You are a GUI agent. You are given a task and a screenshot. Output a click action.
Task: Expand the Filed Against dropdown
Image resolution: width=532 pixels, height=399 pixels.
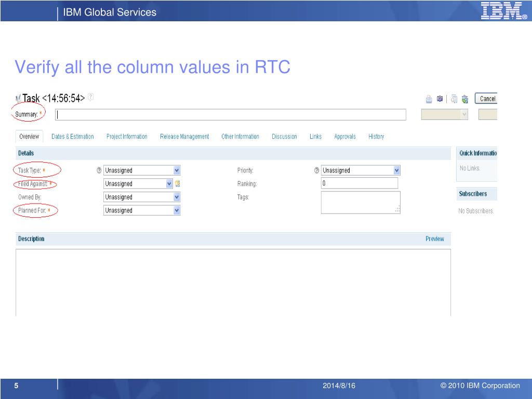[x=169, y=183]
